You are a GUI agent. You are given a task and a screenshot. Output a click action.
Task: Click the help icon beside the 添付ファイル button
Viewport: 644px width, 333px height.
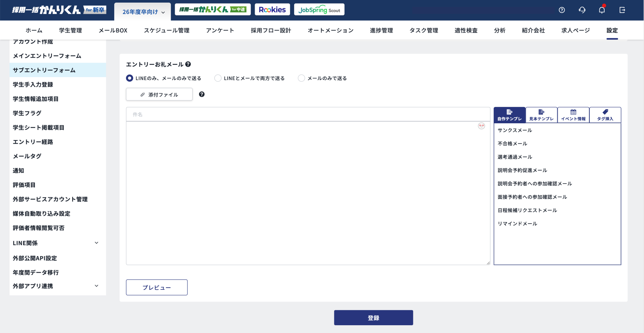202,94
